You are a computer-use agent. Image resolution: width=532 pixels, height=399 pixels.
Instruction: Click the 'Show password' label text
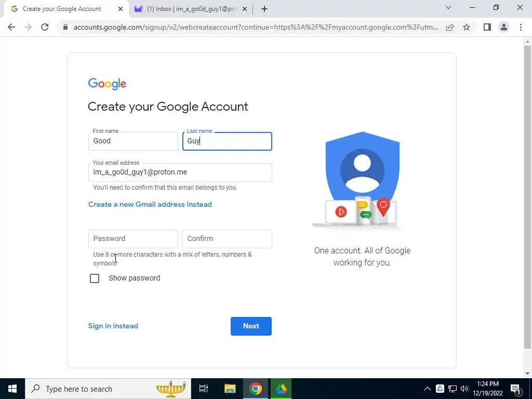135,278
